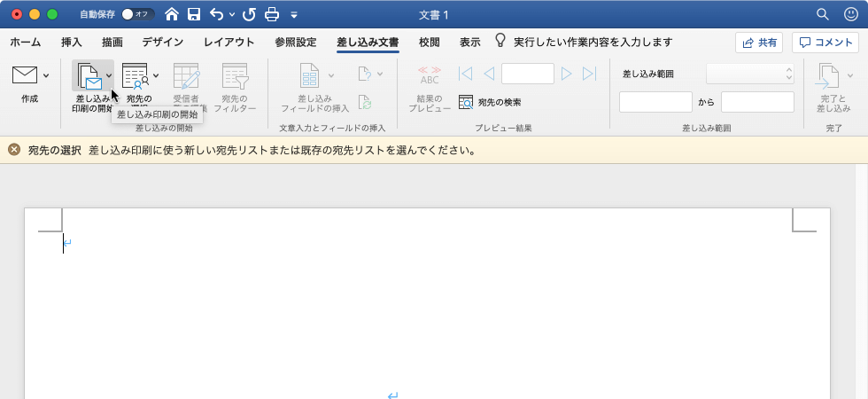Viewport: 868px width, 399px height.
Task: Switch to the 校閲 tab
Action: (x=430, y=43)
